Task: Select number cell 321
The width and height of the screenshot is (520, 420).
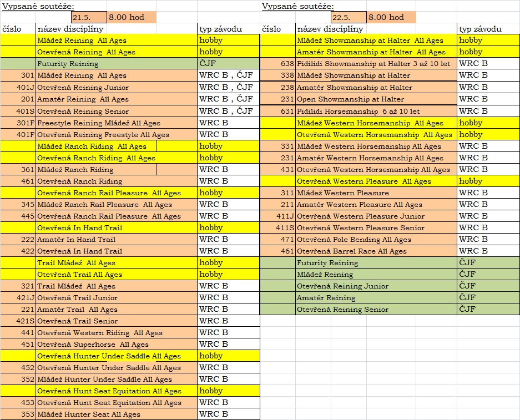Action: point(18,286)
